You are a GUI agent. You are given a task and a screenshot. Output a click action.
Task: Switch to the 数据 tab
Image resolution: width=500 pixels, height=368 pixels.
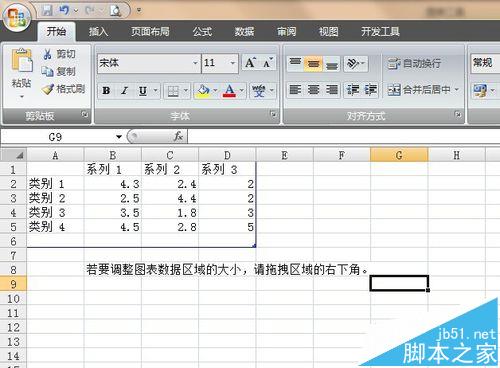coord(244,31)
